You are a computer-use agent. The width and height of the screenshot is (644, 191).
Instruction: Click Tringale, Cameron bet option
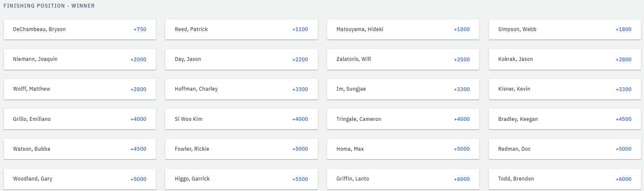(x=403, y=119)
